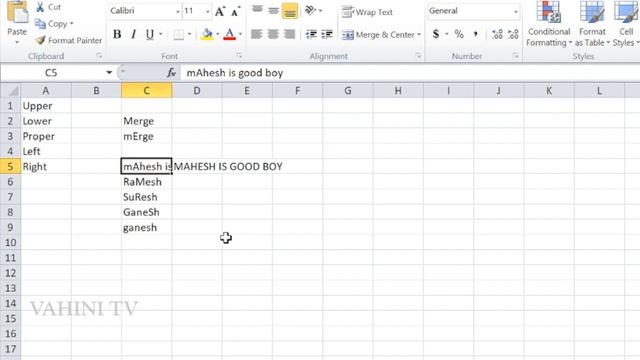Select column D header

197,90
